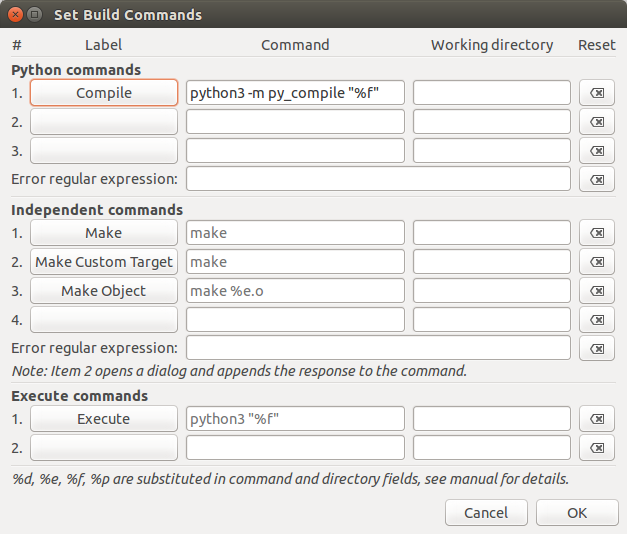Click the empty label button in Python row 2

click(104, 122)
